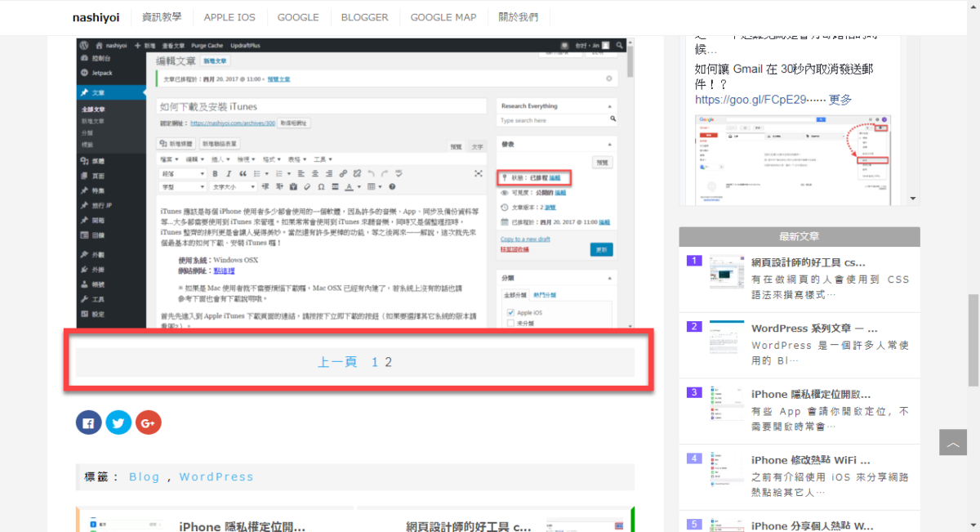This screenshot has width=980, height=532.
Task: Open article 網頁設計師的好工具 cs... in 最新文章
Action: [808, 262]
